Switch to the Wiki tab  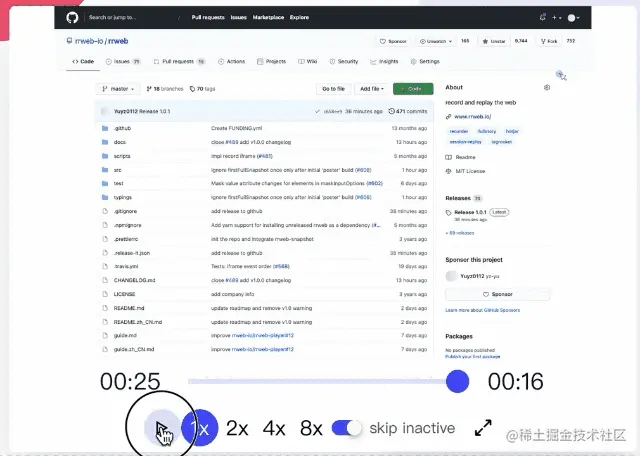click(x=308, y=61)
